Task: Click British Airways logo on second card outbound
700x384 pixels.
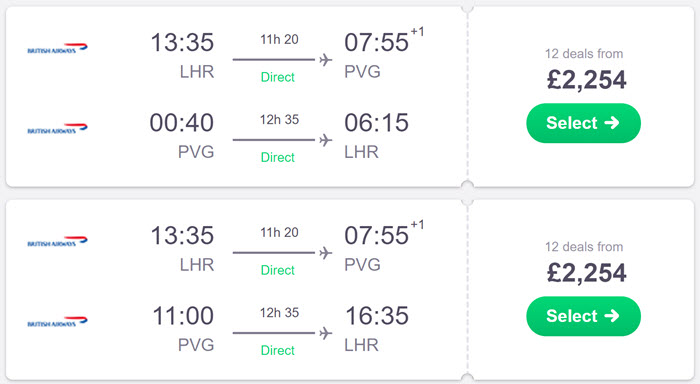Action: tap(57, 242)
